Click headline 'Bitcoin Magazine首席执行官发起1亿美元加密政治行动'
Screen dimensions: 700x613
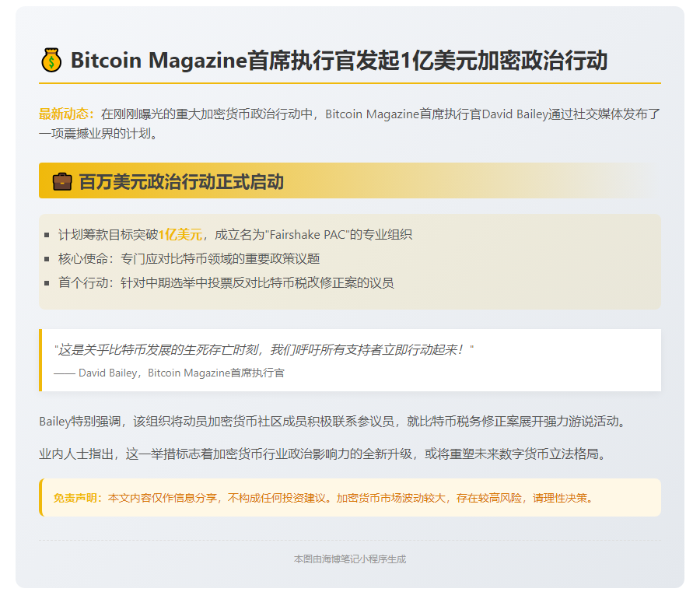339,60
